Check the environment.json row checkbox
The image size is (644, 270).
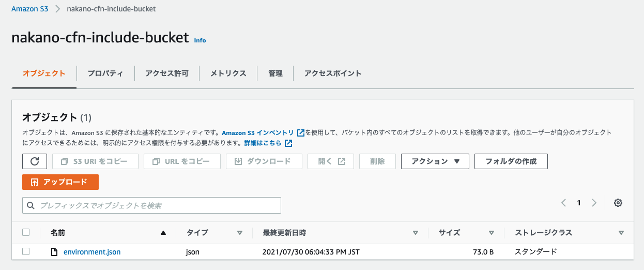point(26,251)
